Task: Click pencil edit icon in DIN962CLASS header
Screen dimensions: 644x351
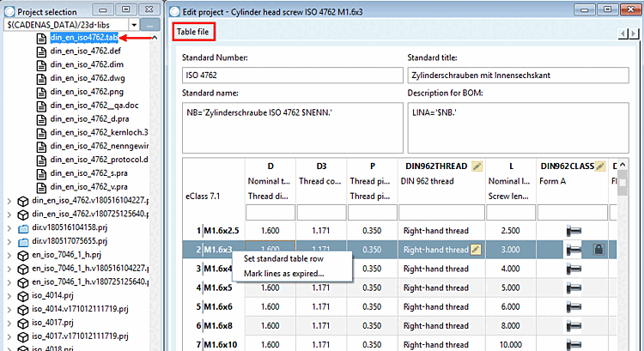Action: coord(600,166)
